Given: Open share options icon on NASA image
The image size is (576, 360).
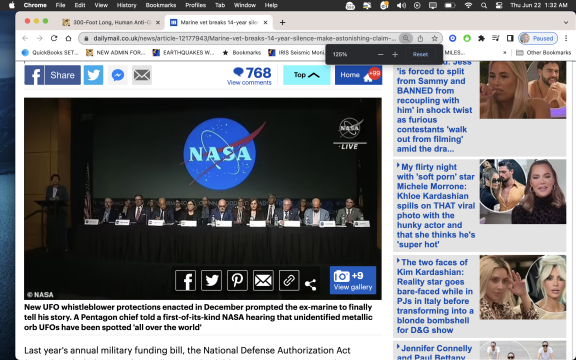Looking at the screenshot, I should point(310,284).
